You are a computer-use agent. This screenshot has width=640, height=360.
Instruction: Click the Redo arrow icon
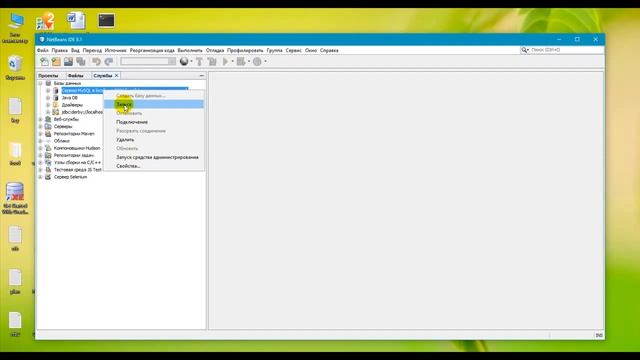(x=109, y=62)
